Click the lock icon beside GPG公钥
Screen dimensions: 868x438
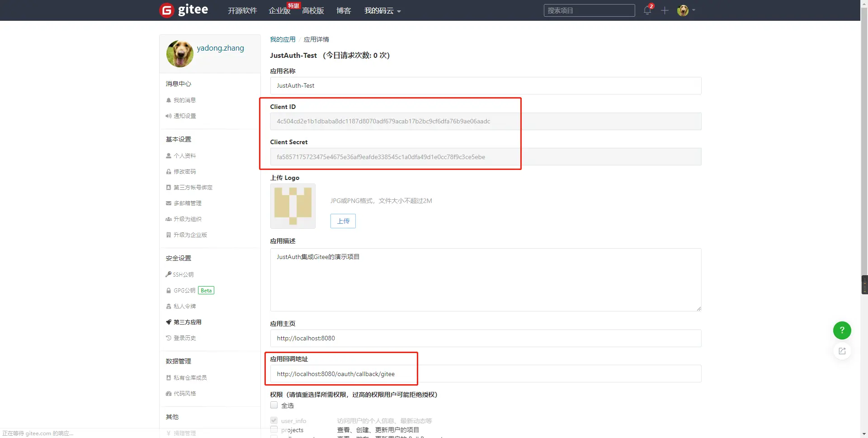(x=169, y=291)
